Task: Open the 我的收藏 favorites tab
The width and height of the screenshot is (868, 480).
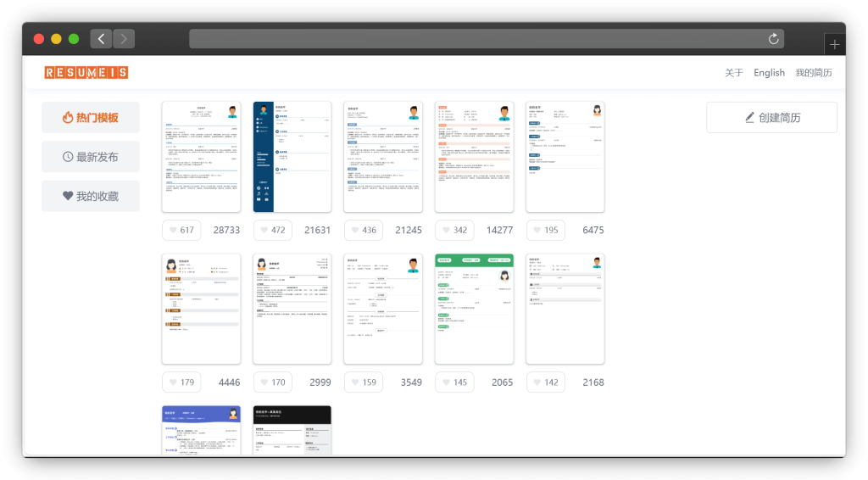Action: [91, 196]
